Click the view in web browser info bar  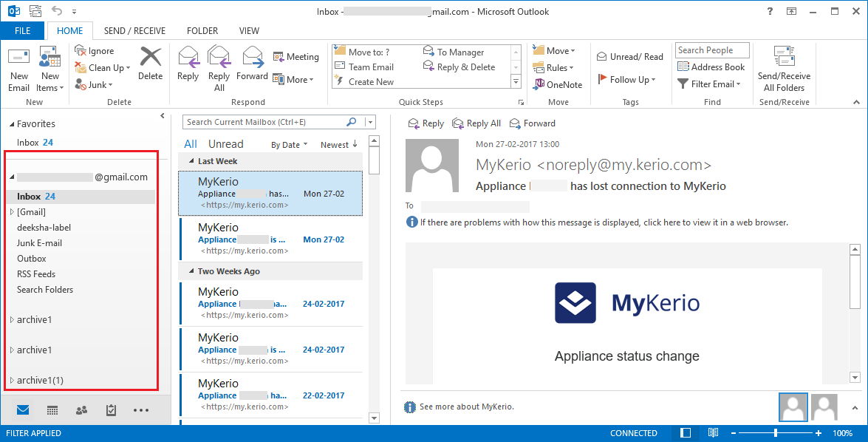pos(598,222)
